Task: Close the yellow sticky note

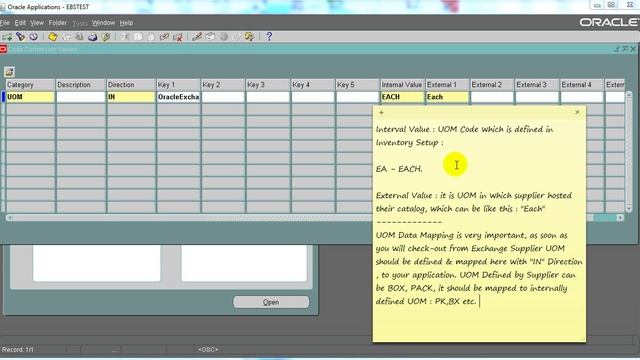Action: [x=577, y=112]
